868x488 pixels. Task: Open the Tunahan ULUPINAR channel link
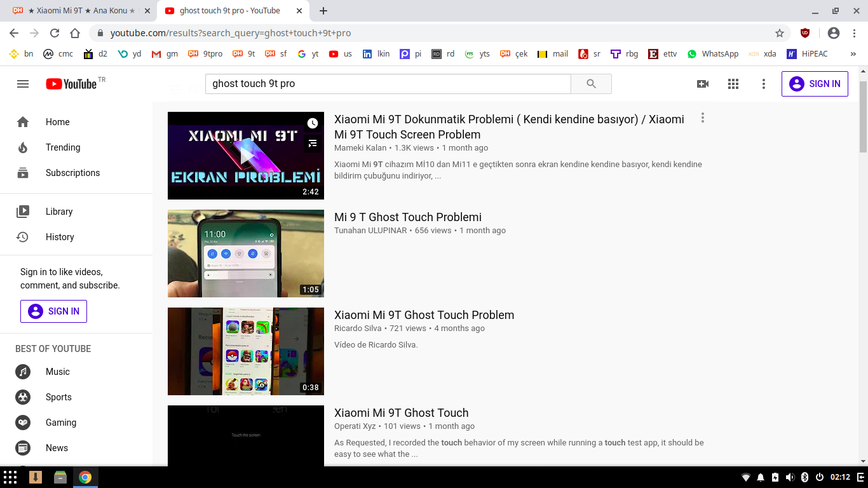point(370,231)
